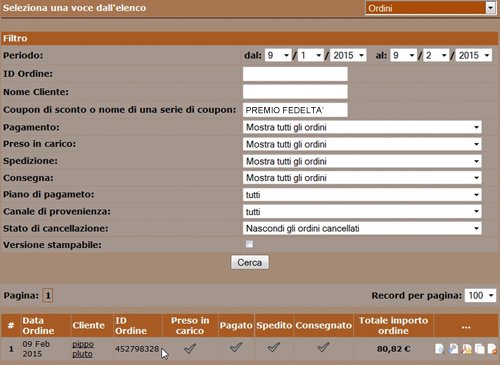Select page 1 in pagination
Screen dimensions: 500x365
48,295
